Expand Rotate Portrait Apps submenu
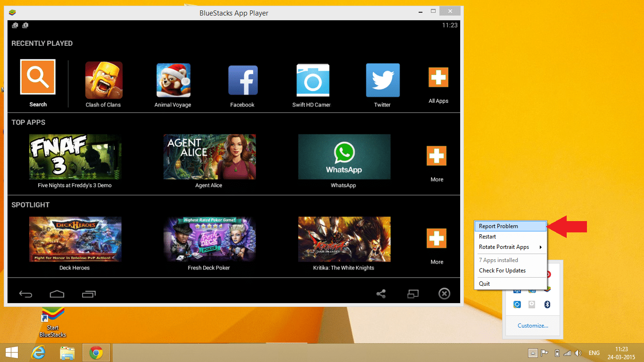This screenshot has height=362, width=644. 511,247
